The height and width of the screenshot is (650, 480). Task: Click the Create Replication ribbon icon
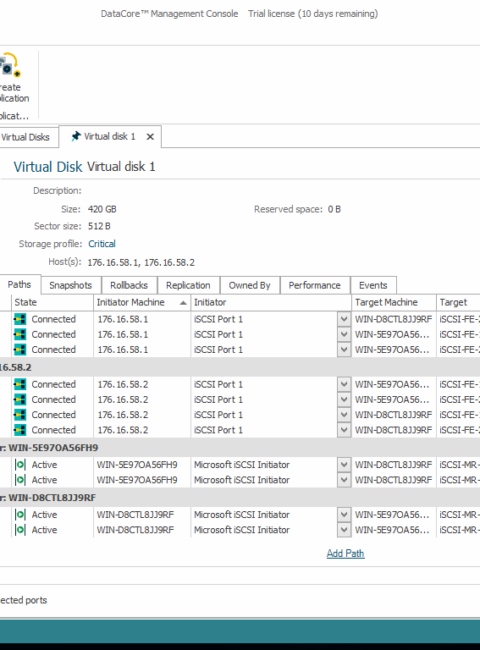[10, 65]
